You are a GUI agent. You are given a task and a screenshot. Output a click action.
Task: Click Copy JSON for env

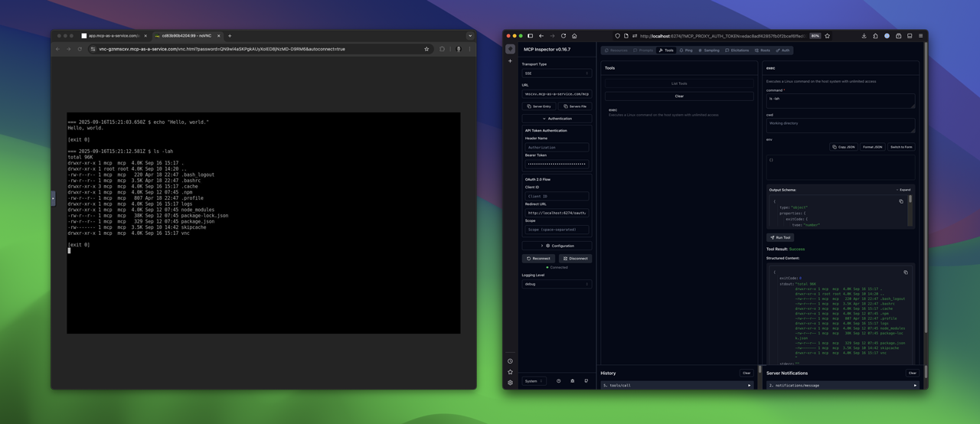pyautogui.click(x=843, y=147)
